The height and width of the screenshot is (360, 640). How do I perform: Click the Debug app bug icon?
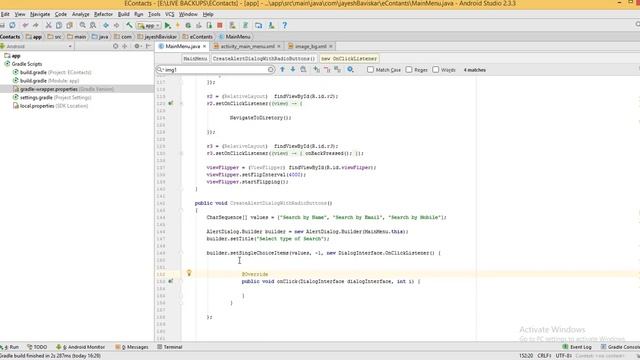coord(188,25)
